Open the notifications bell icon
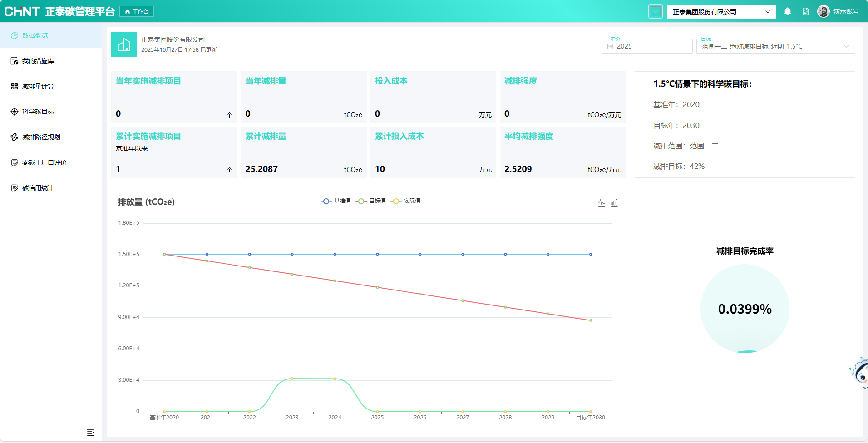Viewport: 868px width, 443px height. 788,11
